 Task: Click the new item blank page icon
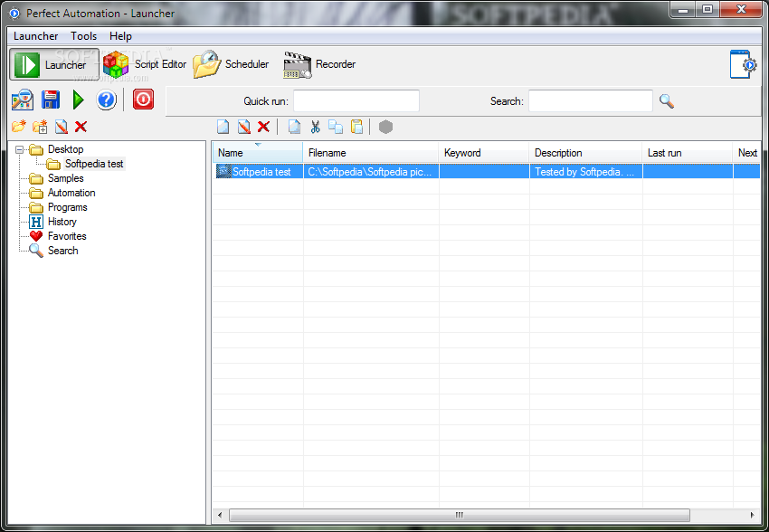coord(223,127)
